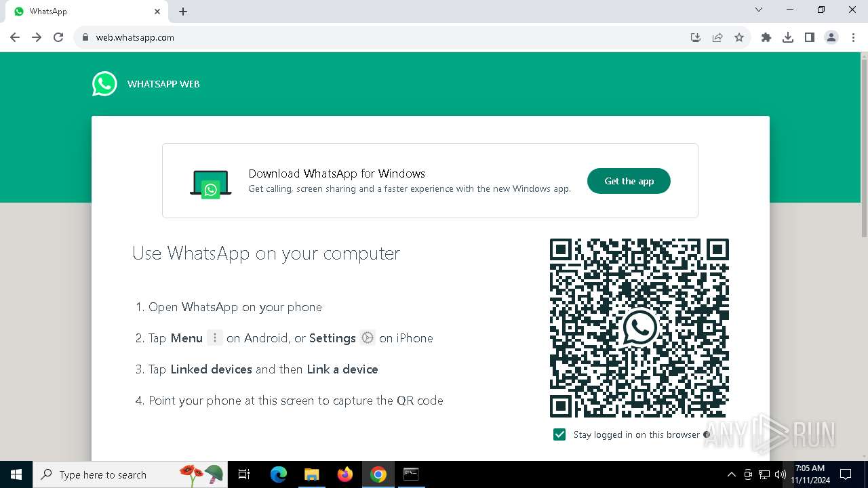Click the WHATSAPP WEB header text
Screen dimensions: 868x488
tap(163, 84)
